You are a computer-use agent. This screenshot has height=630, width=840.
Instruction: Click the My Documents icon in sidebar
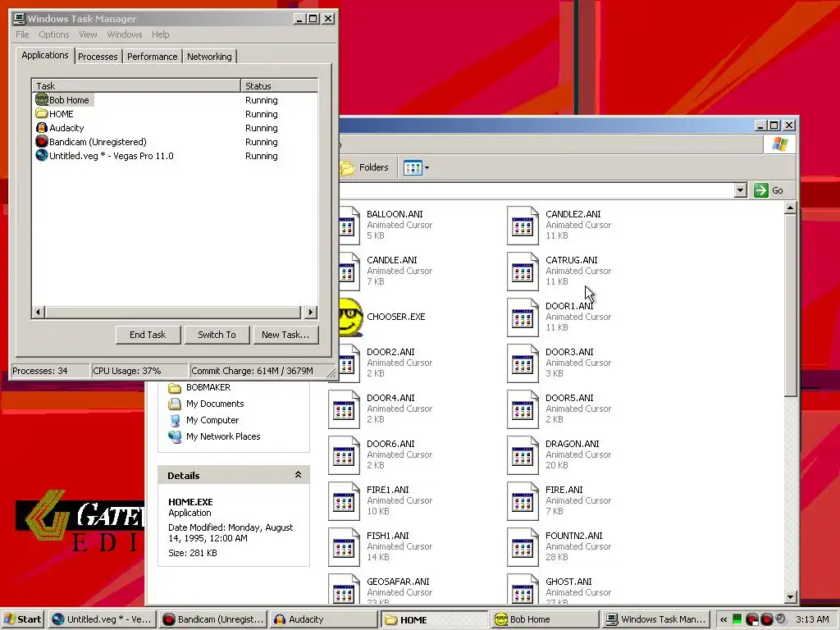click(175, 404)
